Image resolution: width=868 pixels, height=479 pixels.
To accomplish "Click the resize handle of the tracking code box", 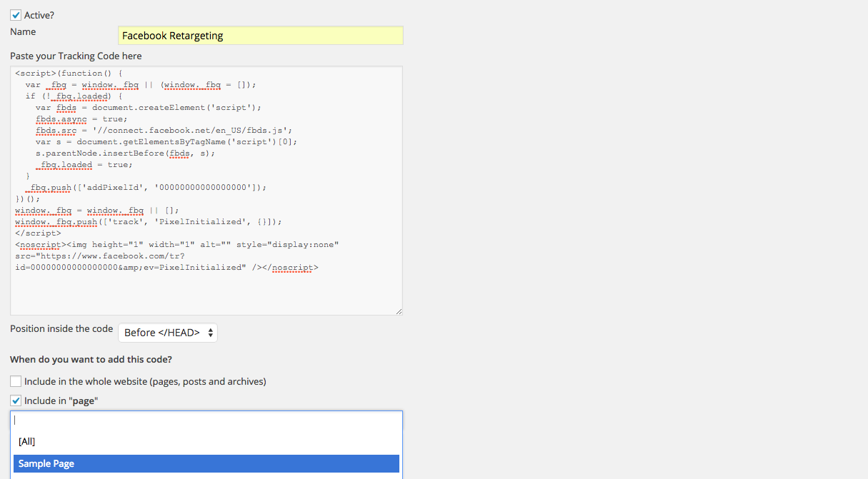I will (399, 311).
